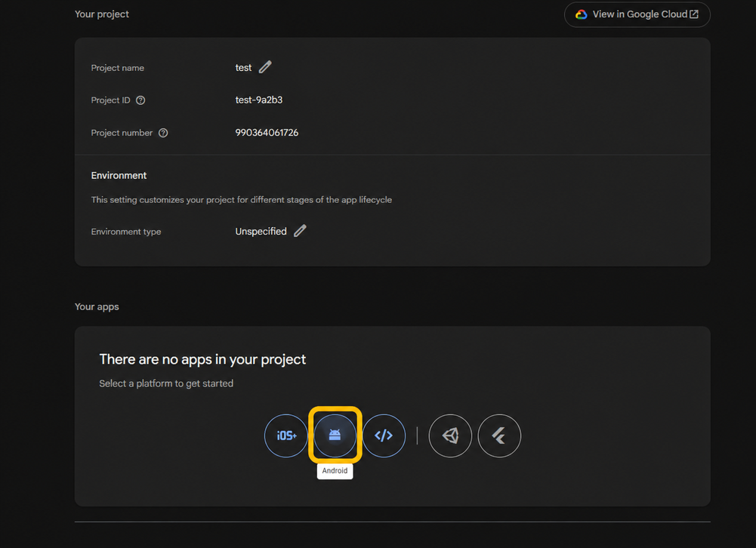
Task: Click the 'Your apps' heading
Action: tap(97, 306)
